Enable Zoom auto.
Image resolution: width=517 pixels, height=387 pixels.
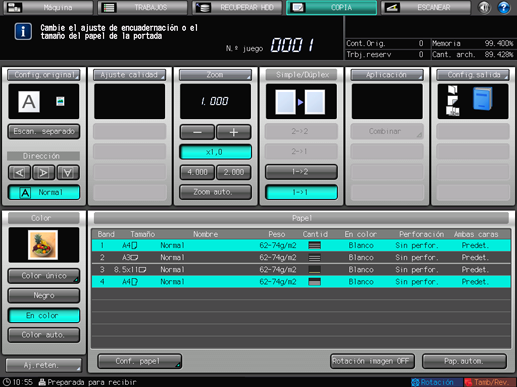tap(215, 192)
